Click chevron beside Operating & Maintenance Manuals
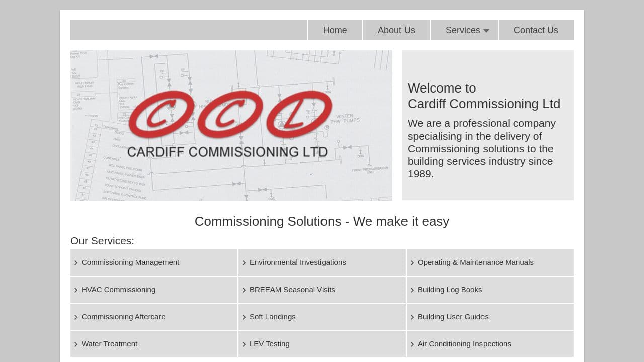This screenshot has width=644, height=362. pyautogui.click(x=412, y=263)
